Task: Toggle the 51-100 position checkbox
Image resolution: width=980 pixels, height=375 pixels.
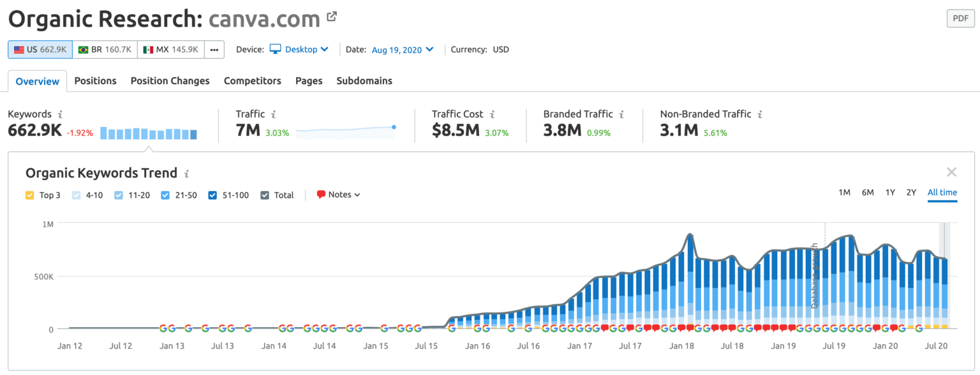Action: pos(212,195)
